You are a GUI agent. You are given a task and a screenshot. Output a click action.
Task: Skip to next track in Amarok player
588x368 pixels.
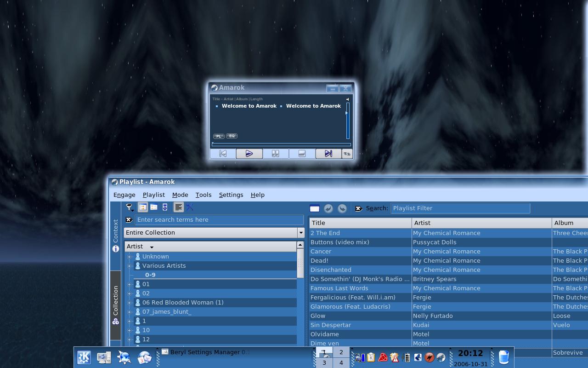tap(328, 154)
